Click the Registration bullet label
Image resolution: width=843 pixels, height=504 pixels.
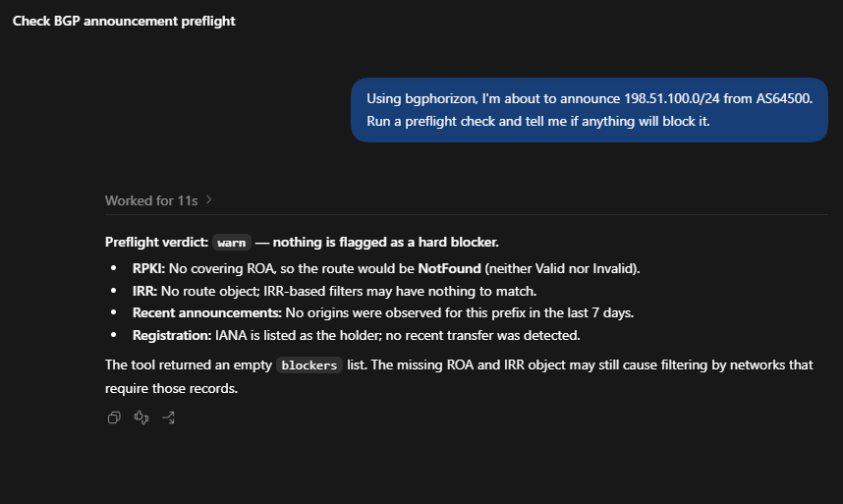pyautogui.click(x=172, y=335)
